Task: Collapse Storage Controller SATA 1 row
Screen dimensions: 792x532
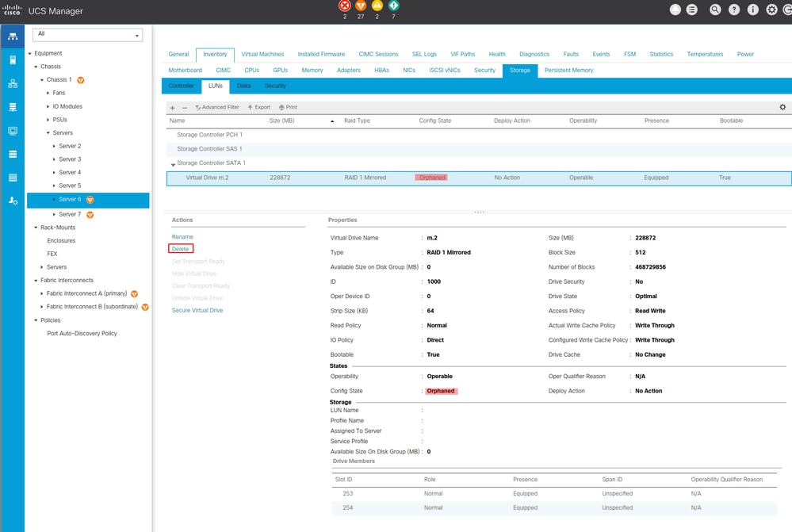Action: (x=173, y=164)
